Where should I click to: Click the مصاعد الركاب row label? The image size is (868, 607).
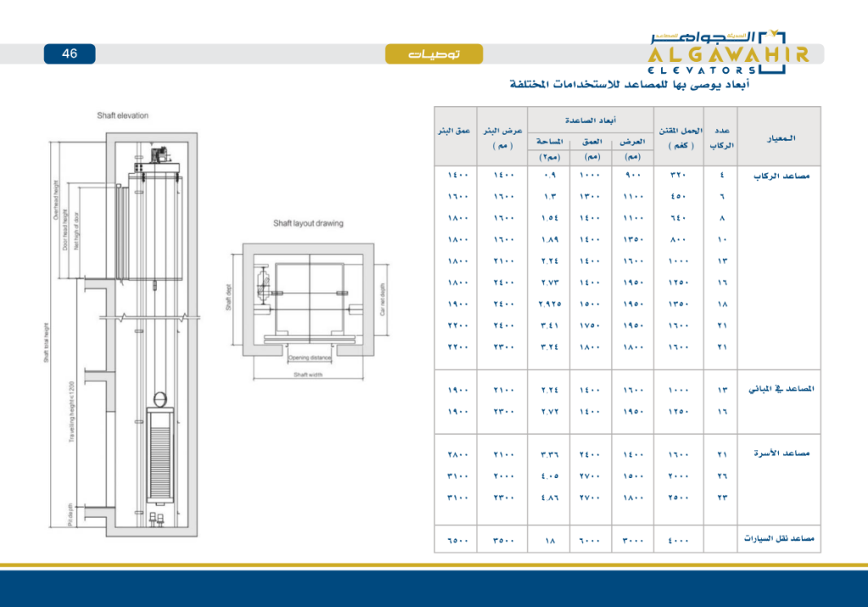point(782,177)
